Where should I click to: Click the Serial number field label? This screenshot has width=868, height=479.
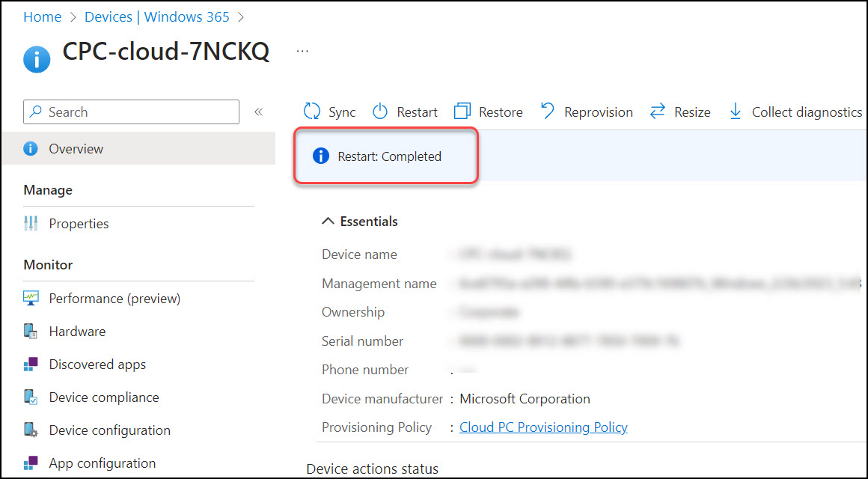[363, 341]
